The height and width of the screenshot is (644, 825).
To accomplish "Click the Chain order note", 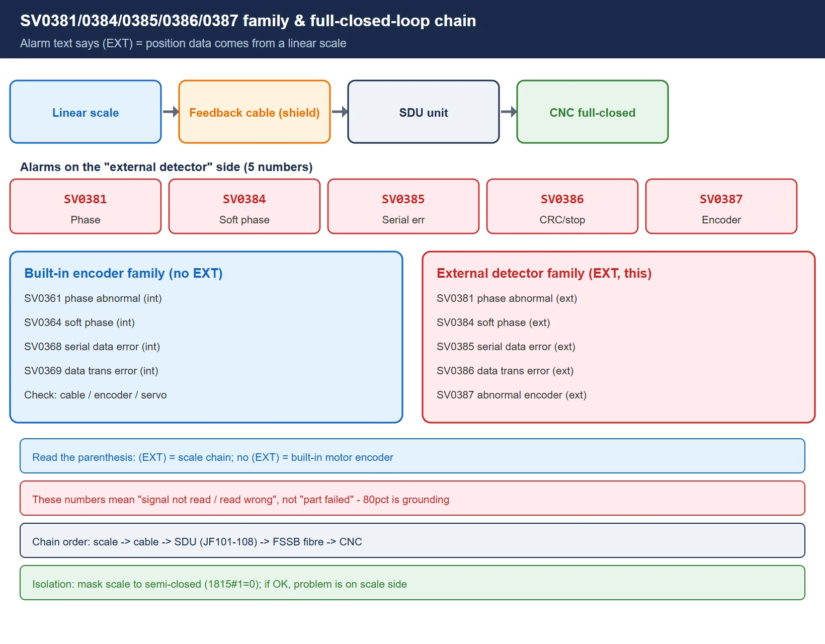I will coord(412,540).
